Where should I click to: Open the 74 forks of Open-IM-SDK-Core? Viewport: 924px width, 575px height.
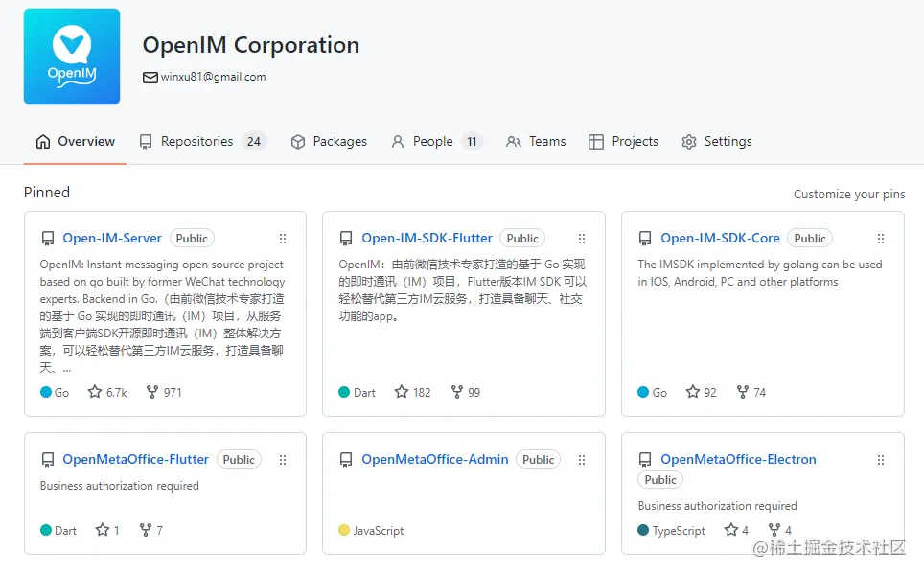tap(751, 392)
